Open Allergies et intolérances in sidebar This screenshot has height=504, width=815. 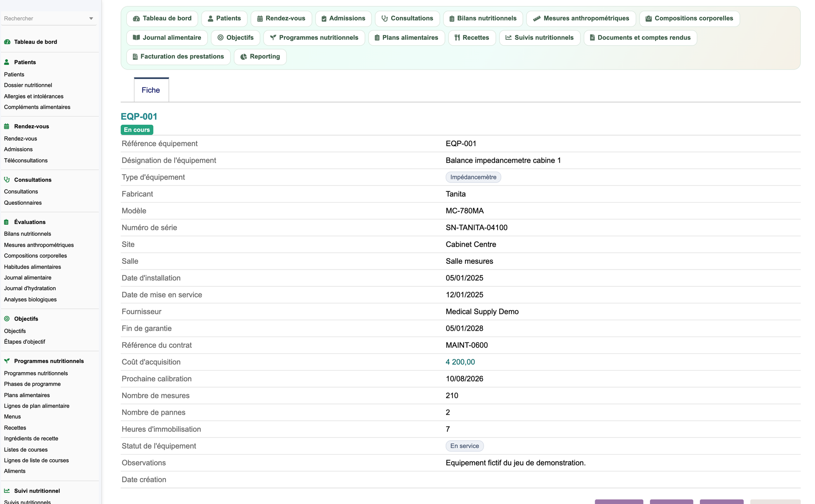click(x=34, y=96)
